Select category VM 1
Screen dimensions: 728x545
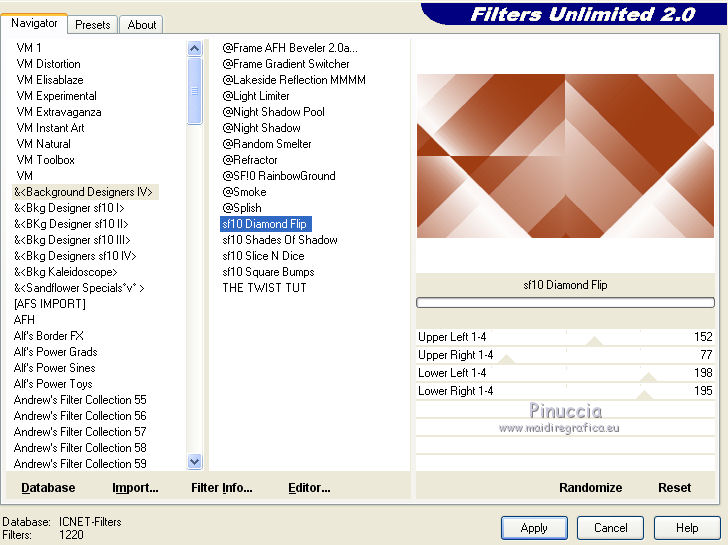pyautogui.click(x=29, y=48)
